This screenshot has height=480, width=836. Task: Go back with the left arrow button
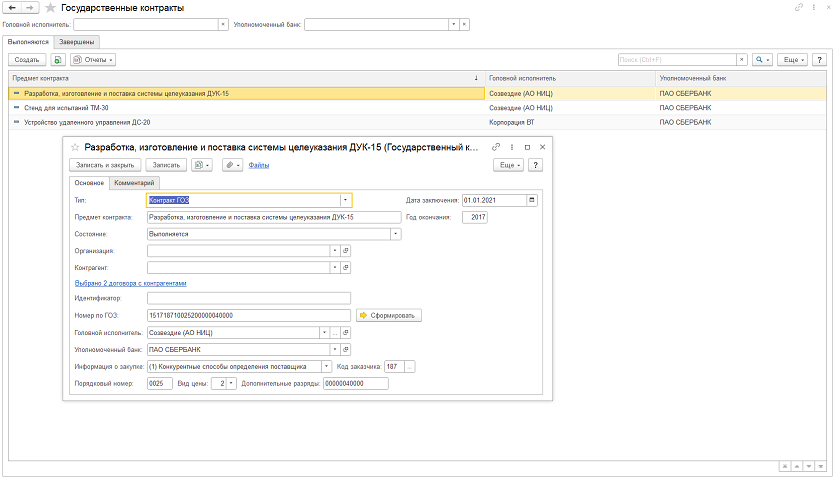pyautogui.click(x=11, y=7)
